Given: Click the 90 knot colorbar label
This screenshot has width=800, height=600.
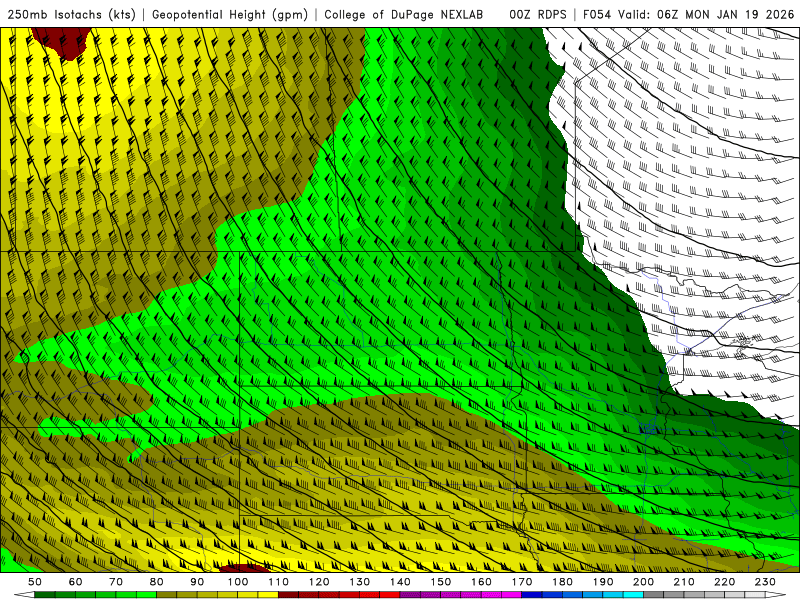Looking at the screenshot, I should (x=197, y=582).
